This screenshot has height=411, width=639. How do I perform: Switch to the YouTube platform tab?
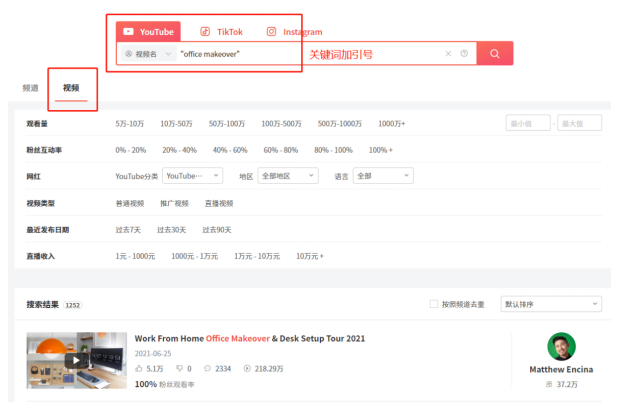click(x=148, y=31)
